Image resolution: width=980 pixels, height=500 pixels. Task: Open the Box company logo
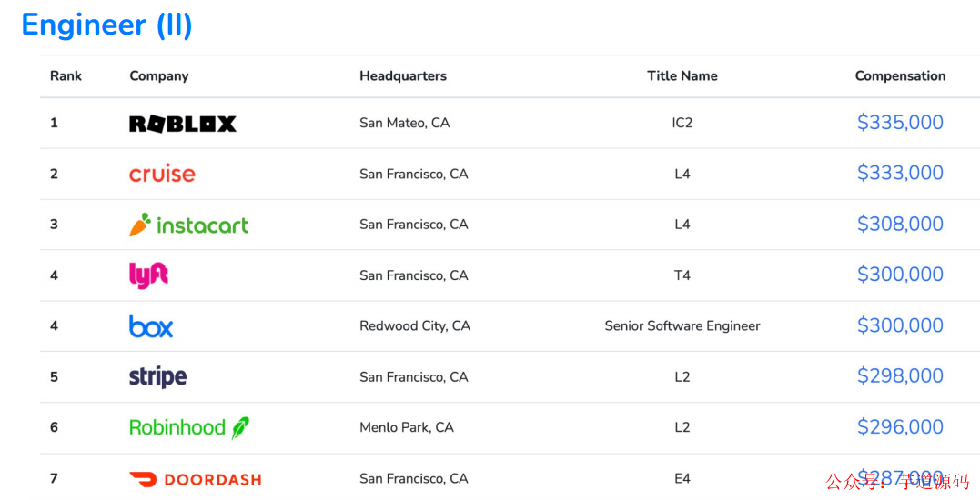click(x=151, y=326)
